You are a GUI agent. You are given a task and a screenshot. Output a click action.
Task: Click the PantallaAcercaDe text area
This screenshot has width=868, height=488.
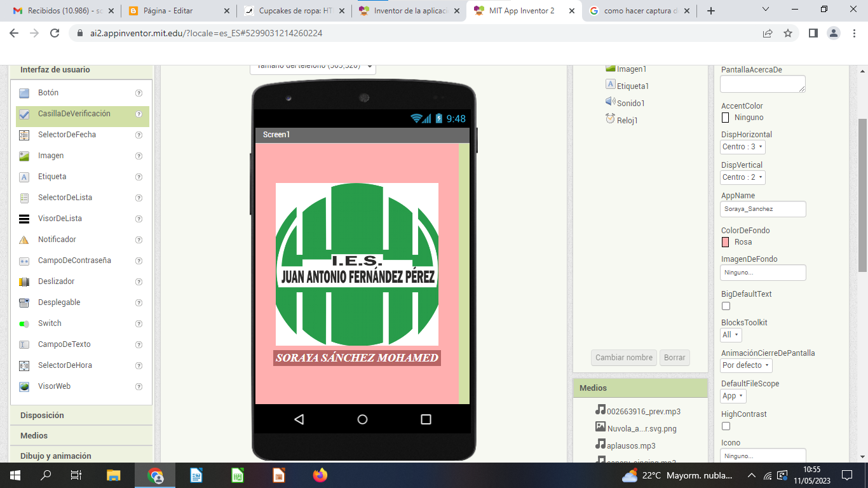tap(763, 84)
